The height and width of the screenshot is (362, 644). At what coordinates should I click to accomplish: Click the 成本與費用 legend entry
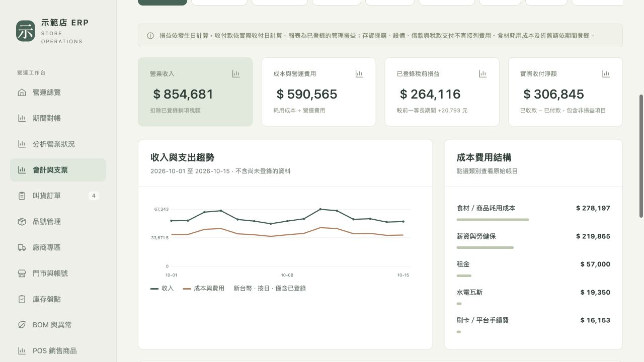tap(204, 289)
